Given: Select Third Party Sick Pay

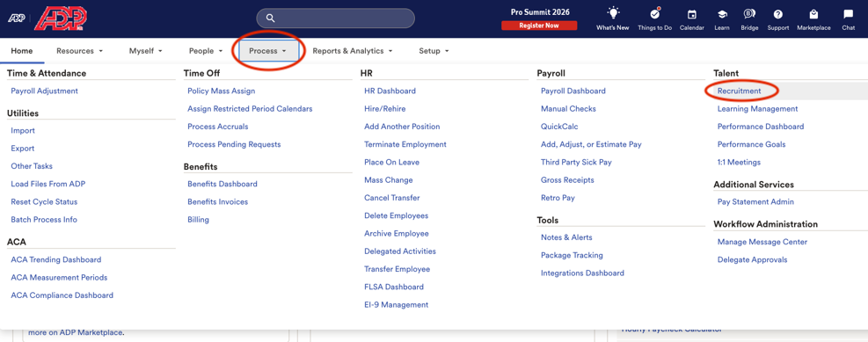Looking at the screenshot, I should (x=576, y=162).
